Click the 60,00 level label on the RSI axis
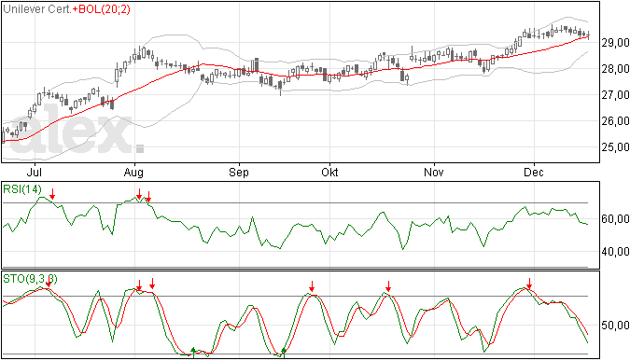The height and width of the screenshot is (361, 644). click(615, 219)
